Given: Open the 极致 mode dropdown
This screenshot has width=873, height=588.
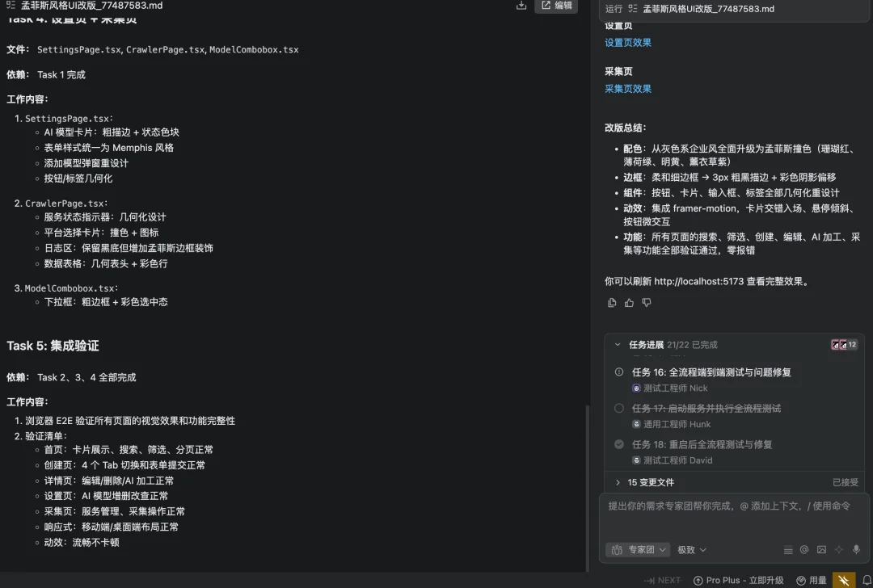Looking at the screenshot, I should pyautogui.click(x=691, y=549).
